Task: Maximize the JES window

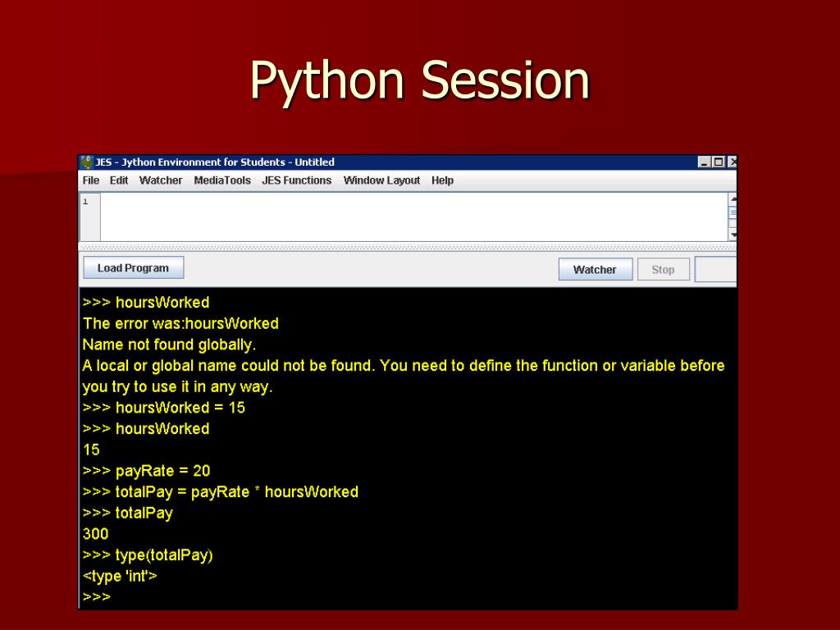Action: click(x=719, y=162)
